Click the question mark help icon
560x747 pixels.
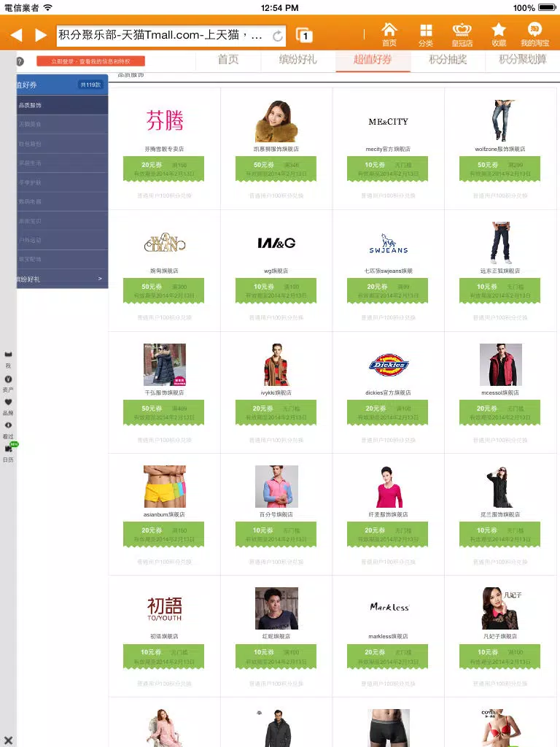20,61
